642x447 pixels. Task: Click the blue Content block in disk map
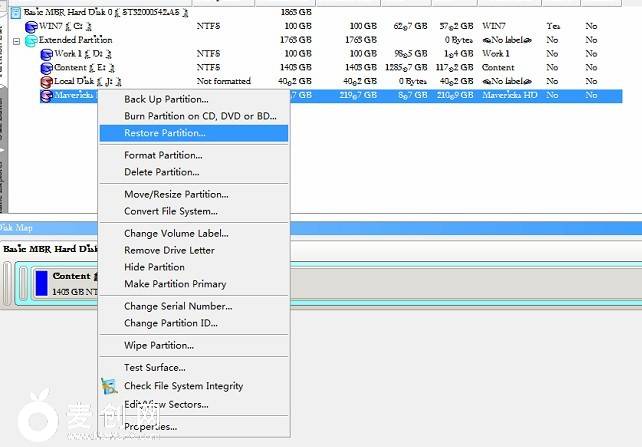point(41,282)
